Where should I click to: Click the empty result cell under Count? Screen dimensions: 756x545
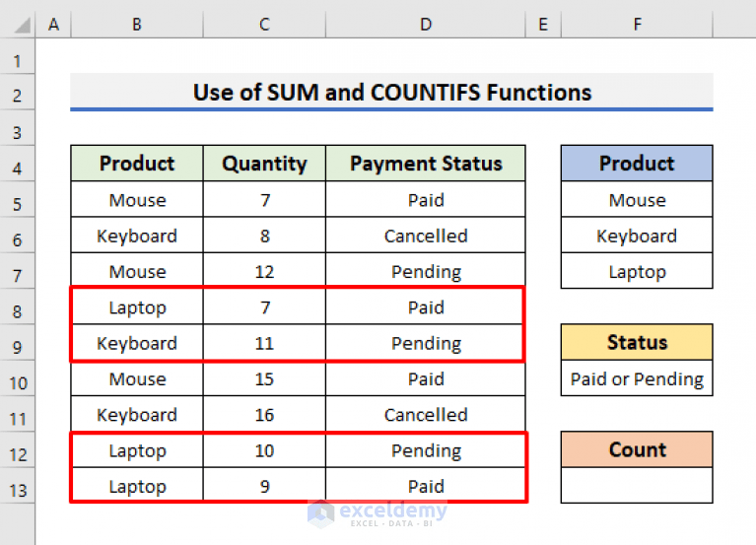click(x=637, y=485)
